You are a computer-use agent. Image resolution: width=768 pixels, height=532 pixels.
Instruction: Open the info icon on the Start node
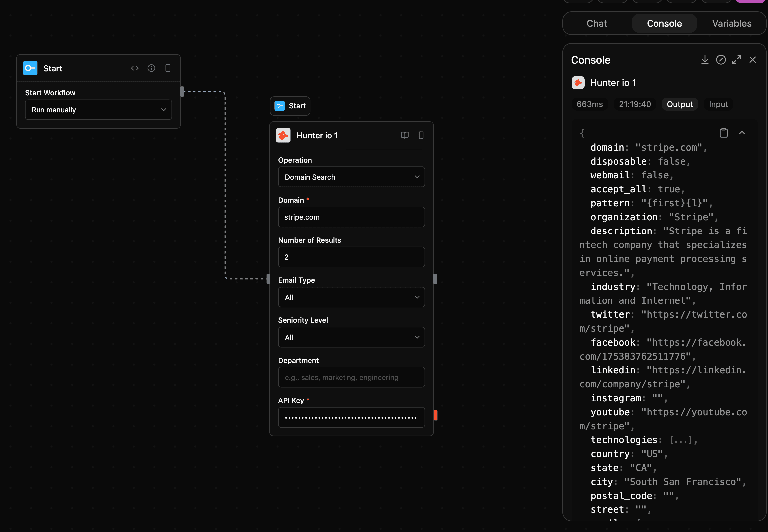coord(152,68)
